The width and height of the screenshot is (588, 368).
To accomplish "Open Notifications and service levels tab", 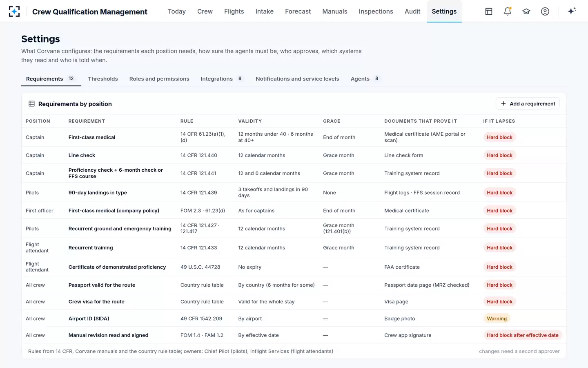I will (x=297, y=79).
